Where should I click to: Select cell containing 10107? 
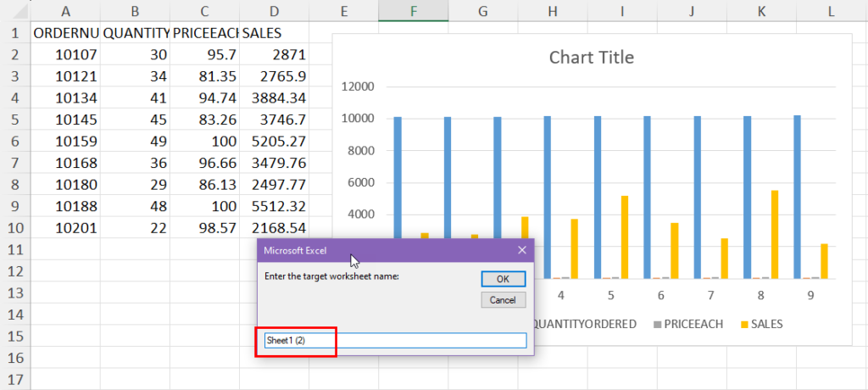coord(65,55)
